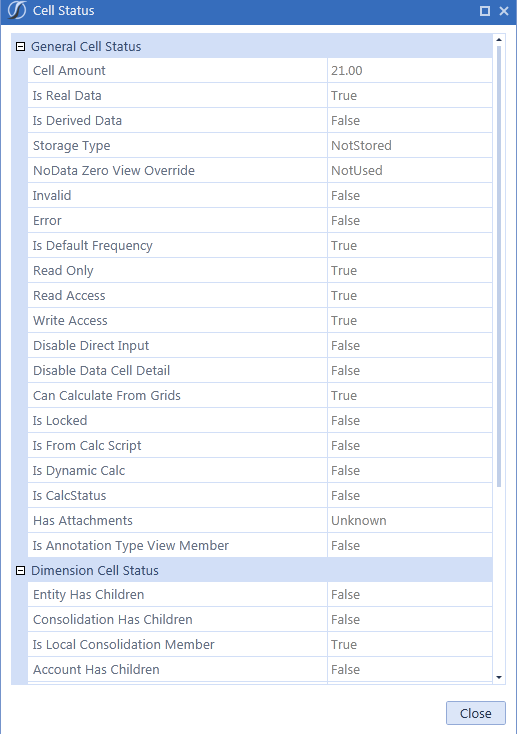Click the NotUsed value for NoData Zero View Override

[356, 170]
